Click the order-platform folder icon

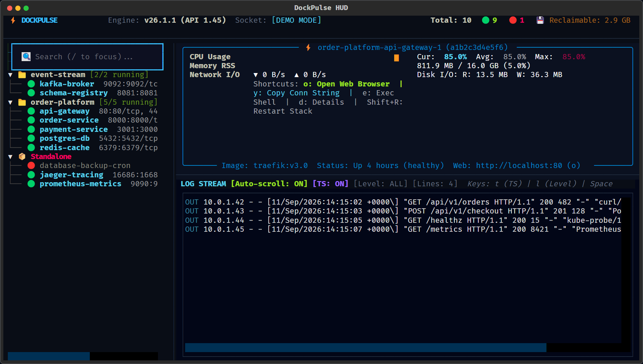(x=22, y=102)
